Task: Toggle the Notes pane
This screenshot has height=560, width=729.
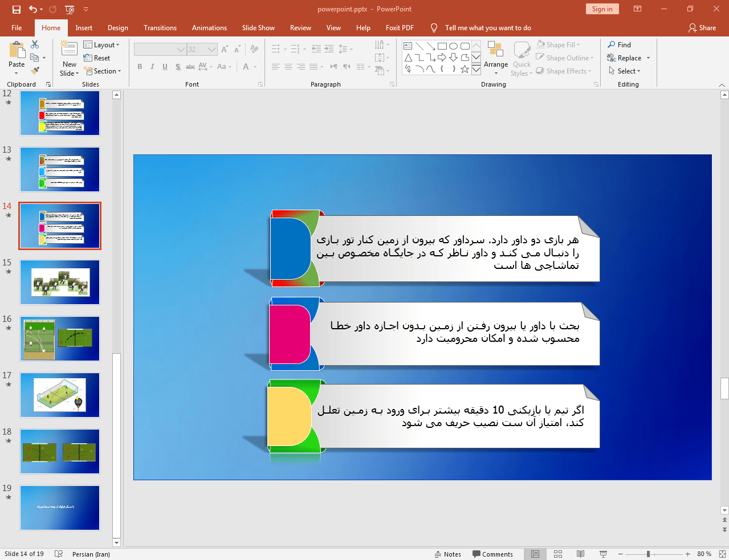Action: [448, 554]
